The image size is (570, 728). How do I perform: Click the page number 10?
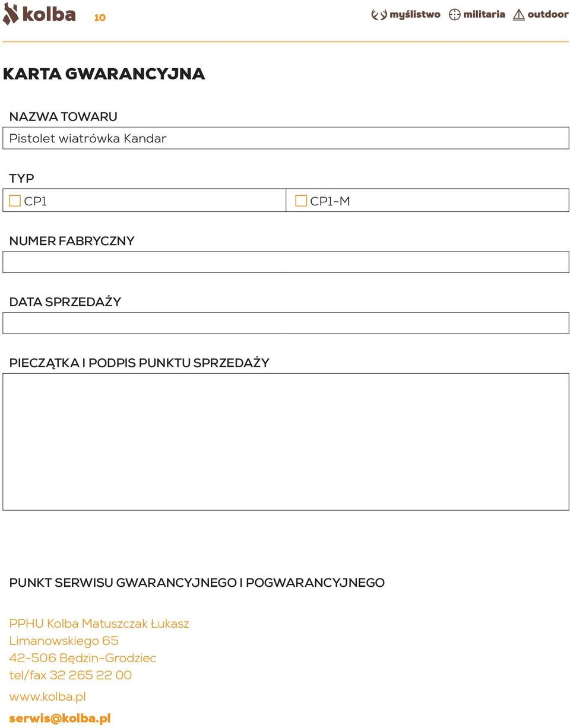(100, 18)
